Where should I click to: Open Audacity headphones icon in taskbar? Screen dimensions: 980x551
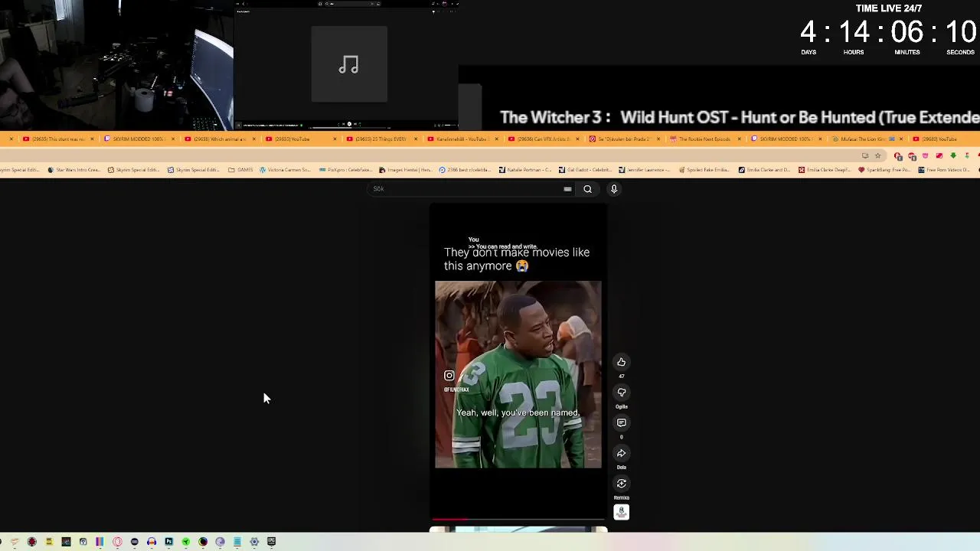pyautogui.click(x=152, y=542)
